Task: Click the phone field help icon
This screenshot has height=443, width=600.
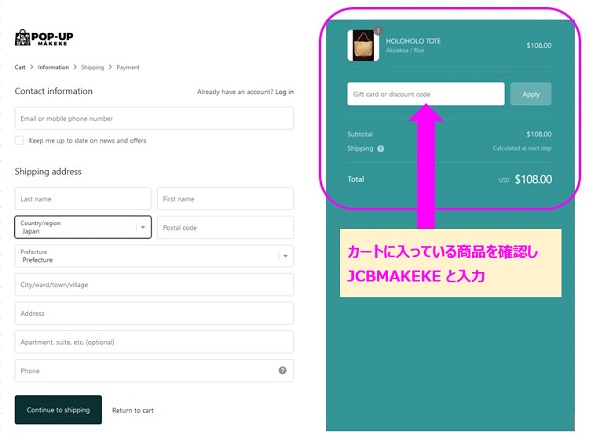Action: pos(282,370)
